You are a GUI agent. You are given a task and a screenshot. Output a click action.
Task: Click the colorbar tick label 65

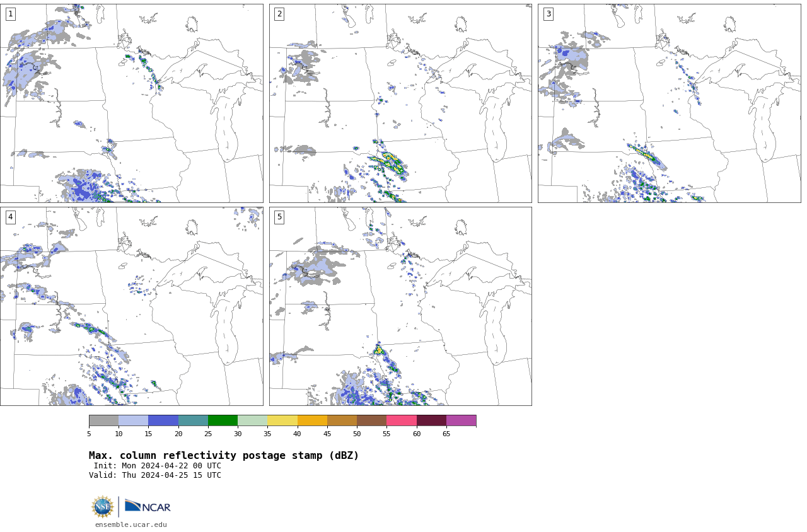[446, 434]
